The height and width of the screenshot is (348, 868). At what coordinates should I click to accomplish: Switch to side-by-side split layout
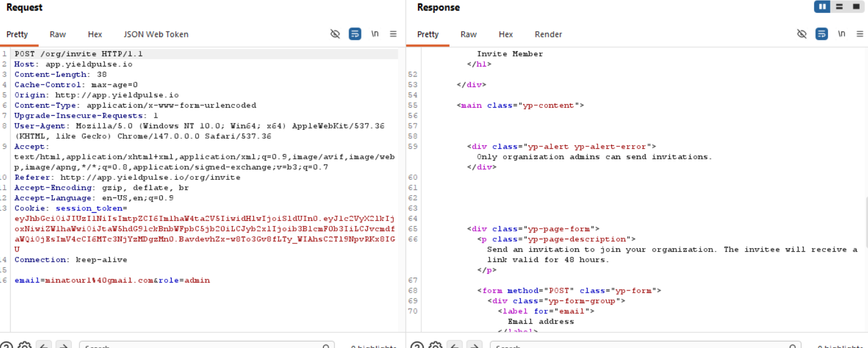click(822, 7)
